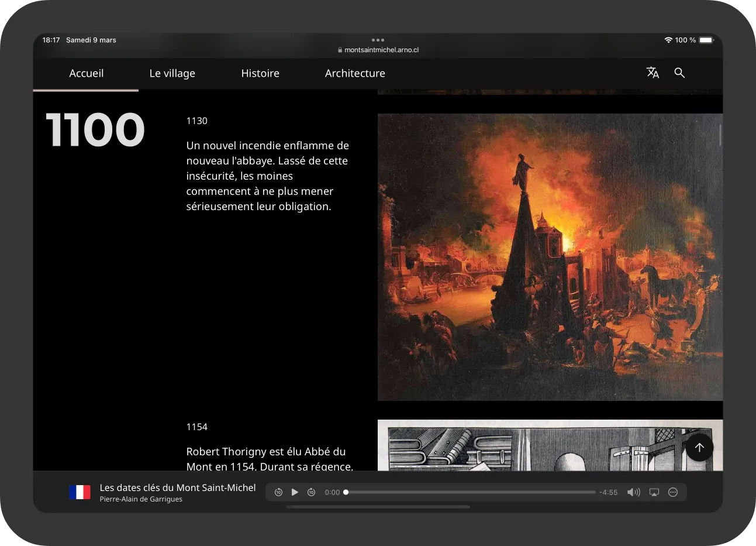
Task: Skip audio forward 10 seconds
Action: point(312,492)
